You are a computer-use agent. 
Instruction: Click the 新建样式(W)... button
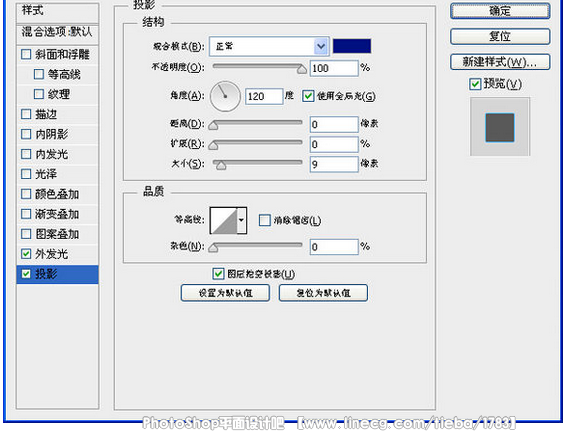click(500, 62)
